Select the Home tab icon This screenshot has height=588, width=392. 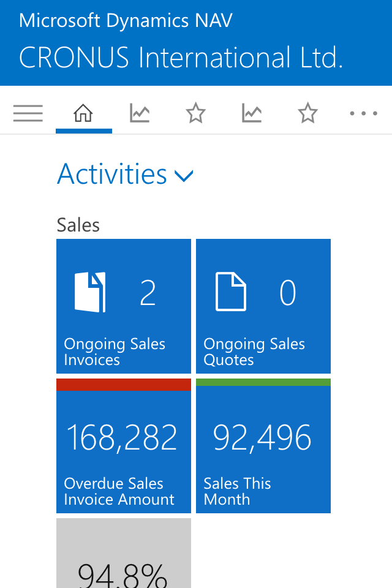point(83,113)
